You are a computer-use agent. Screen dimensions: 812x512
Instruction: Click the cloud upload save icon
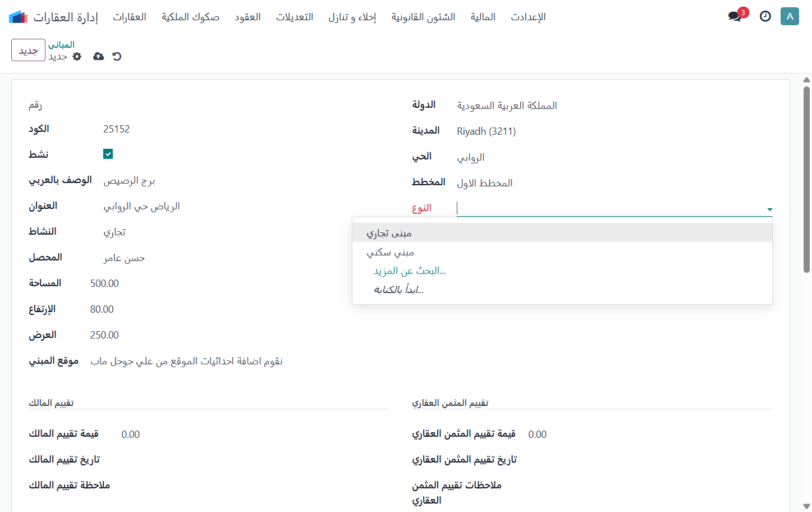(98, 56)
